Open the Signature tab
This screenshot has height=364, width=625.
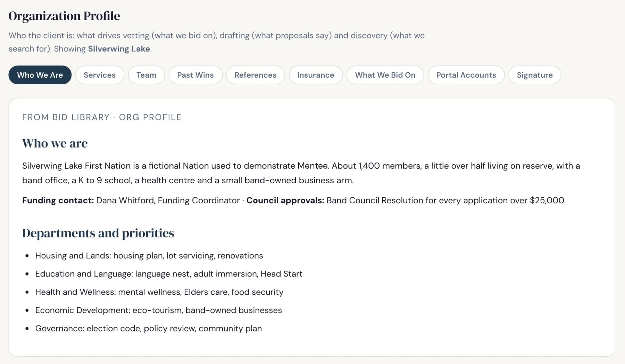click(535, 75)
